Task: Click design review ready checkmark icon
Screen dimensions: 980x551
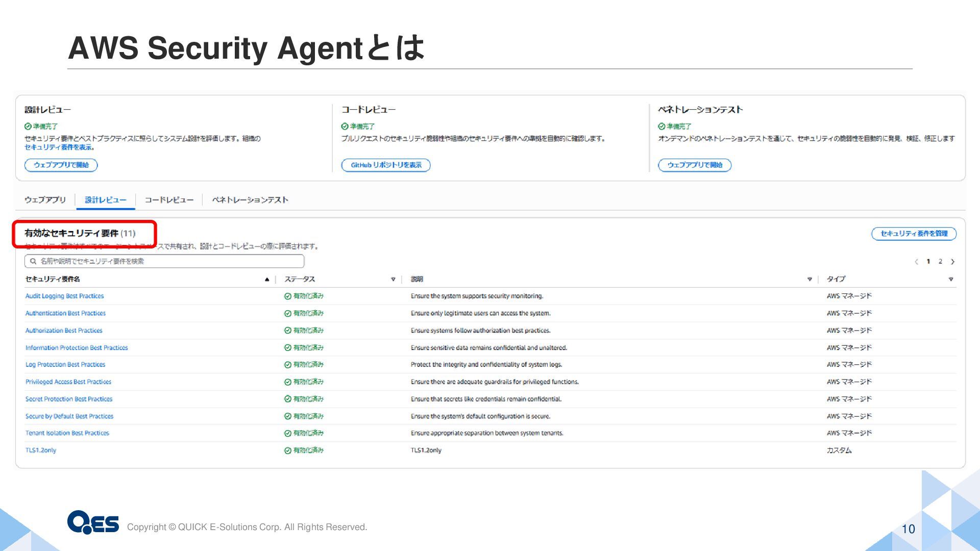Action: pos(28,127)
